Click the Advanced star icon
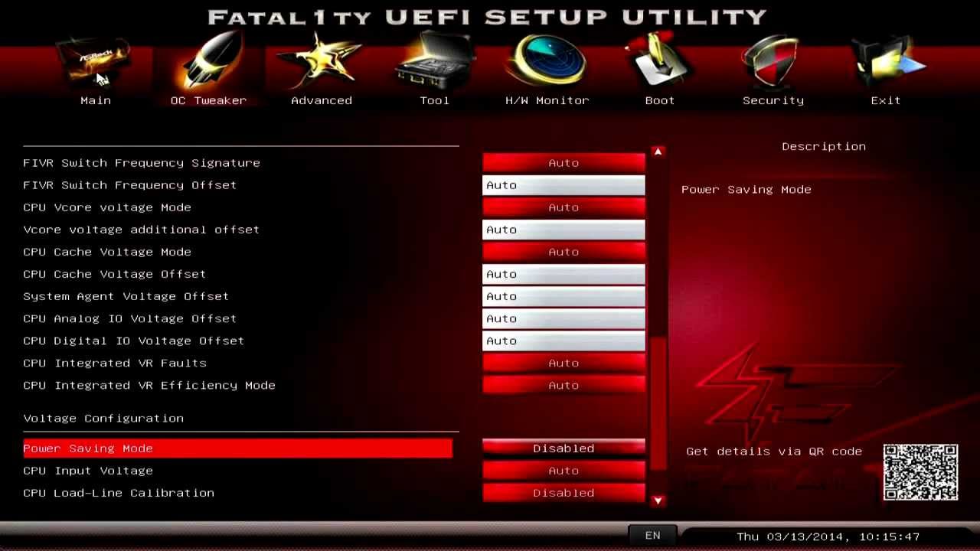This screenshot has height=551, width=980. [321, 61]
